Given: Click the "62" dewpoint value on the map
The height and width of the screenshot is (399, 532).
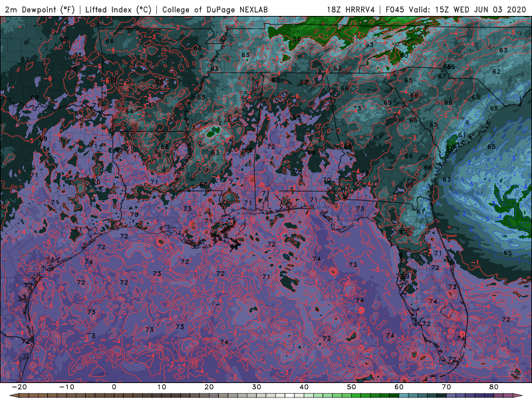Looking at the screenshot, I should click(496, 72).
